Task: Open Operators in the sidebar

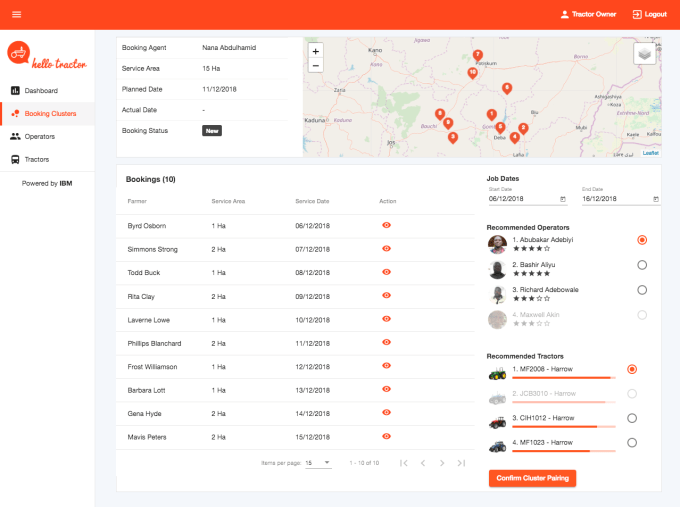Action: (40, 136)
